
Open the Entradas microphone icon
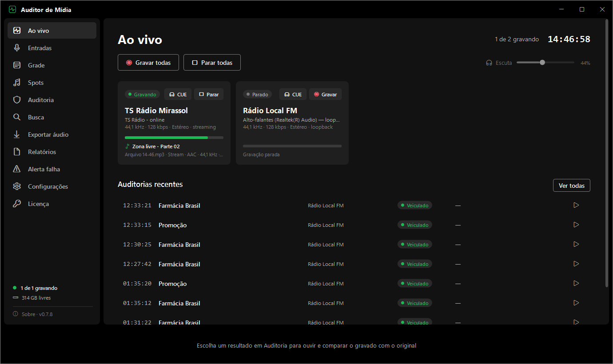[17, 48]
